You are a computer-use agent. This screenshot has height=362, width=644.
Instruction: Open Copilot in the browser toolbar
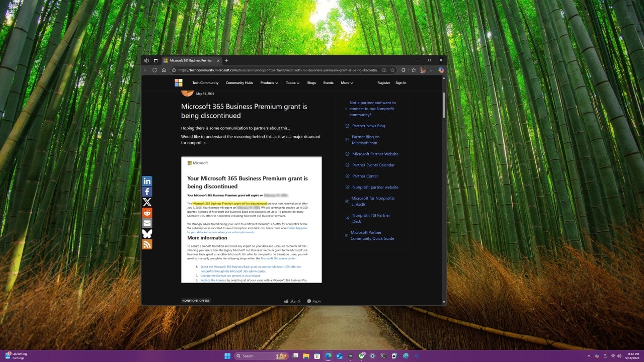pyautogui.click(x=441, y=70)
